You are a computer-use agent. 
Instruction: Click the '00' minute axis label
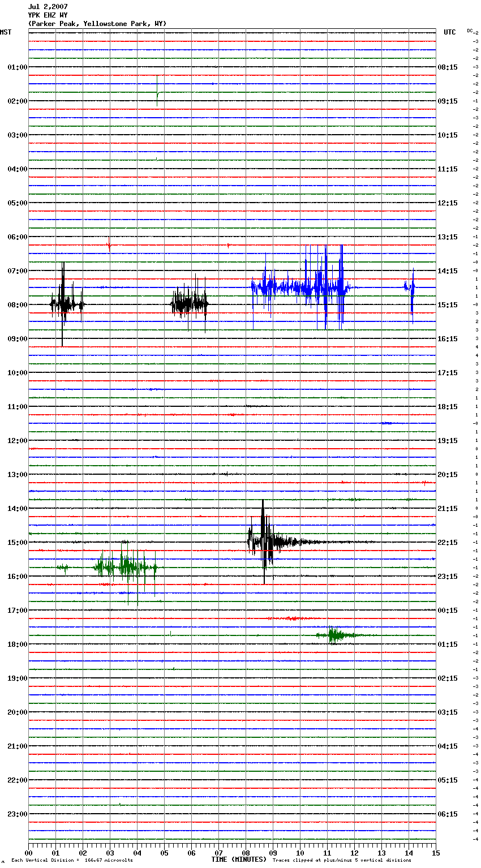tap(28, 853)
